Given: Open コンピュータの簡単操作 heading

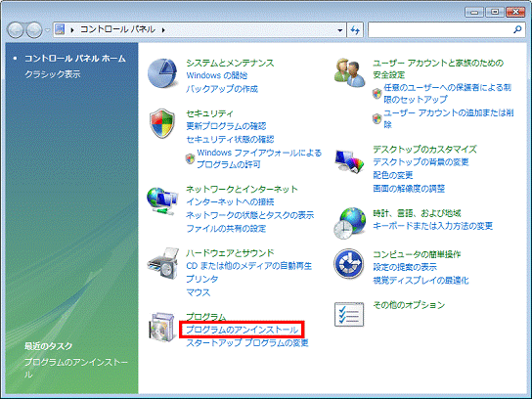Looking at the screenshot, I should (417, 254).
